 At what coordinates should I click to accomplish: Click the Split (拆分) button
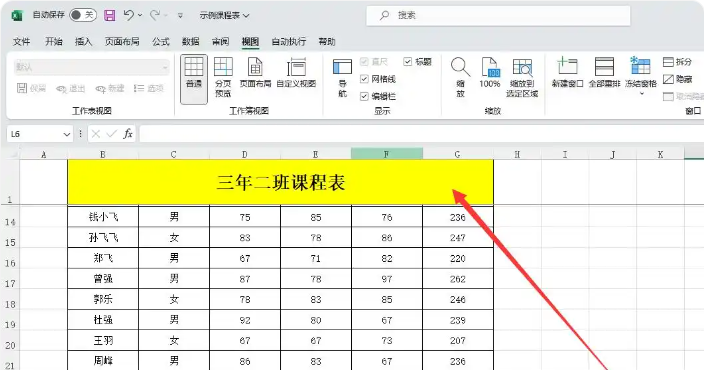pos(678,62)
